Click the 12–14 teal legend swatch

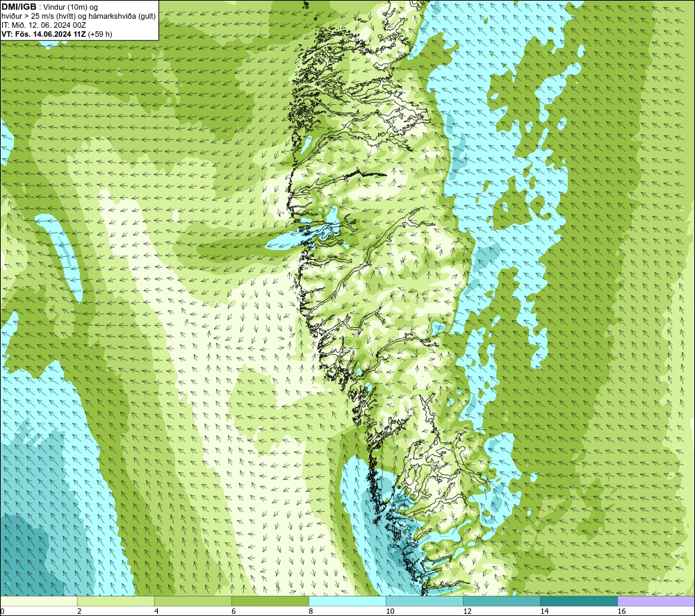502,601
